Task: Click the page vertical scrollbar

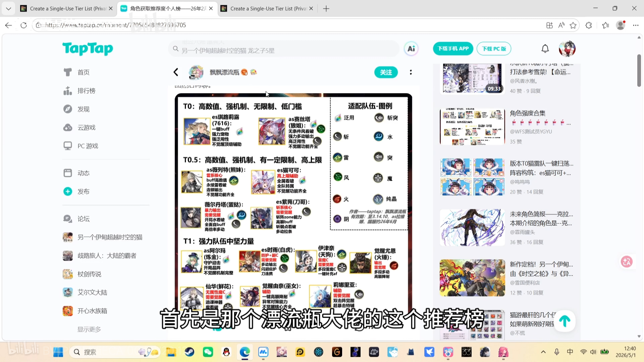Action: [639, 71]
